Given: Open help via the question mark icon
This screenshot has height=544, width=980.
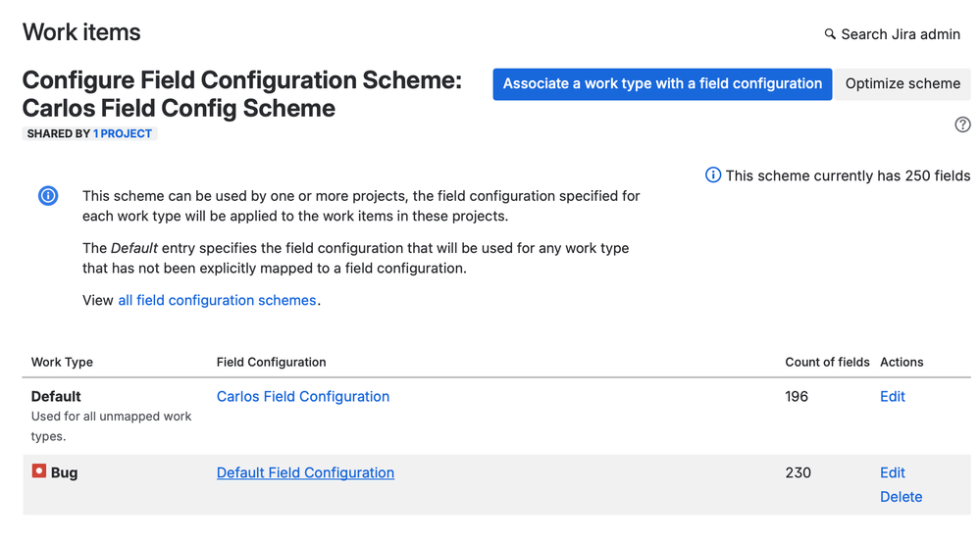Looking at the screenshot, I should (962, 124).
